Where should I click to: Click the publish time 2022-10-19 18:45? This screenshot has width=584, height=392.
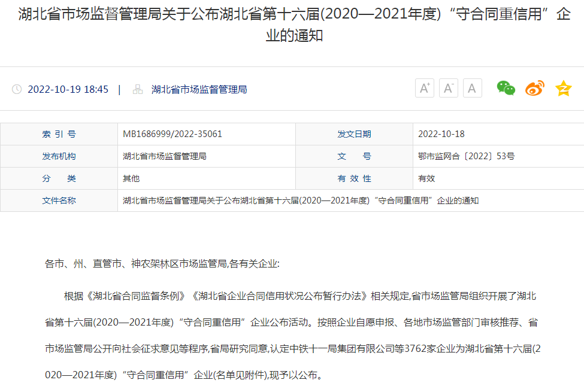click(68, 89)
